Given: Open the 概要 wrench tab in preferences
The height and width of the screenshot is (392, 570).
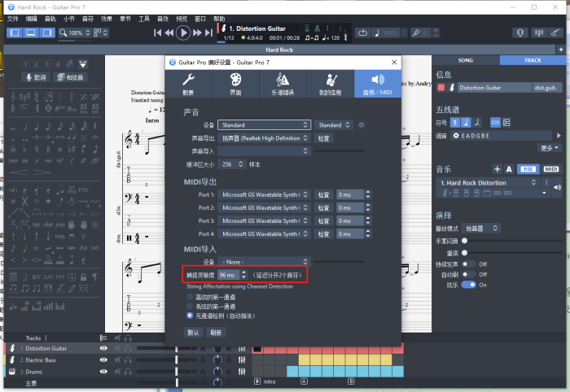Looking at the screenshot, I should [188, 84].
